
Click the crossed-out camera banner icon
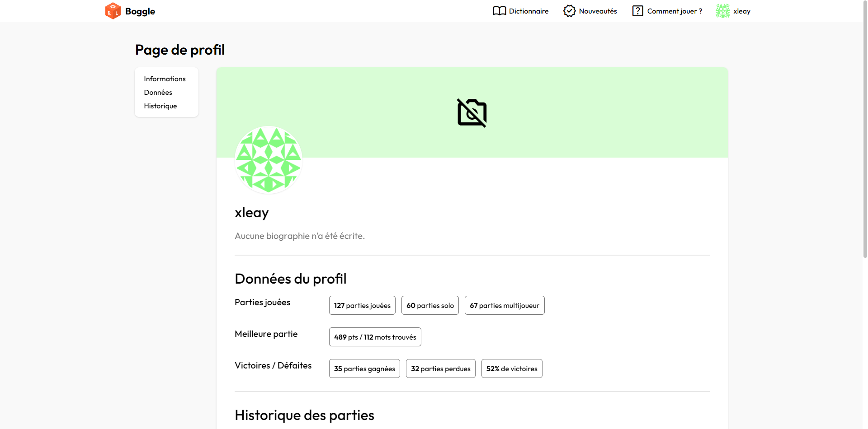(x=472, y=113)
